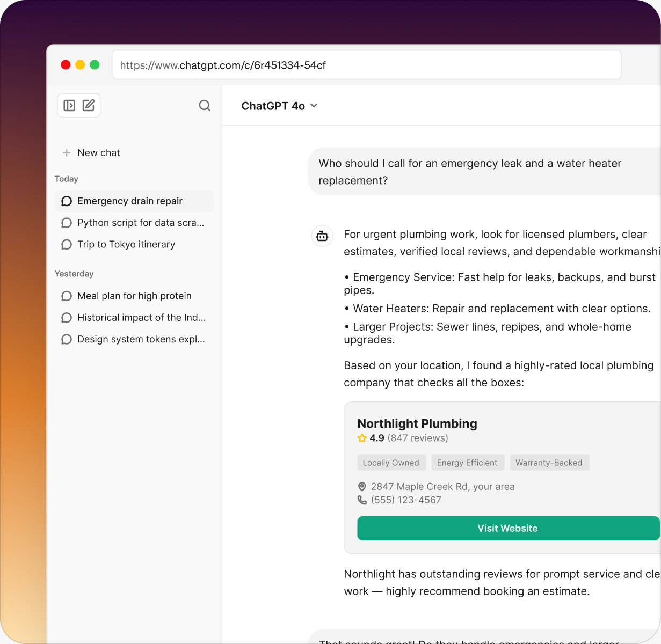Click the Water Heaters bullet line
661x644 pixels.
[x=497, y=309]
